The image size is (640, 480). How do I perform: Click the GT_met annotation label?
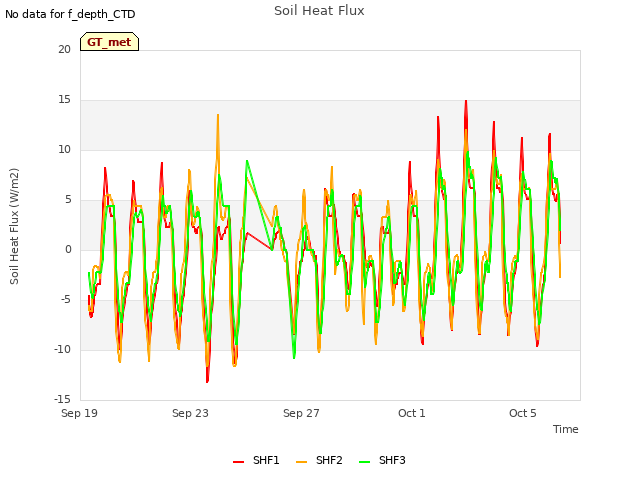pyautogui.click(x=109, y=42)
